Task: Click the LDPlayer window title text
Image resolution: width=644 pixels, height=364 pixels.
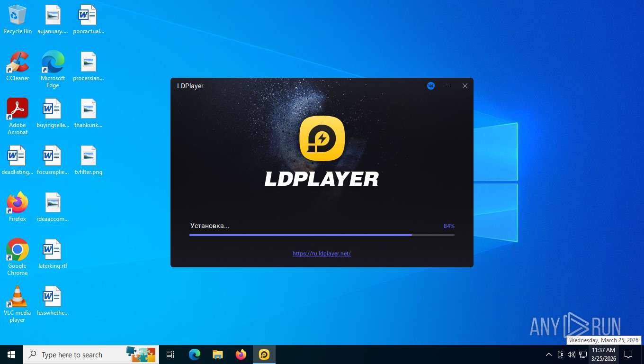Action: [190, 86]
